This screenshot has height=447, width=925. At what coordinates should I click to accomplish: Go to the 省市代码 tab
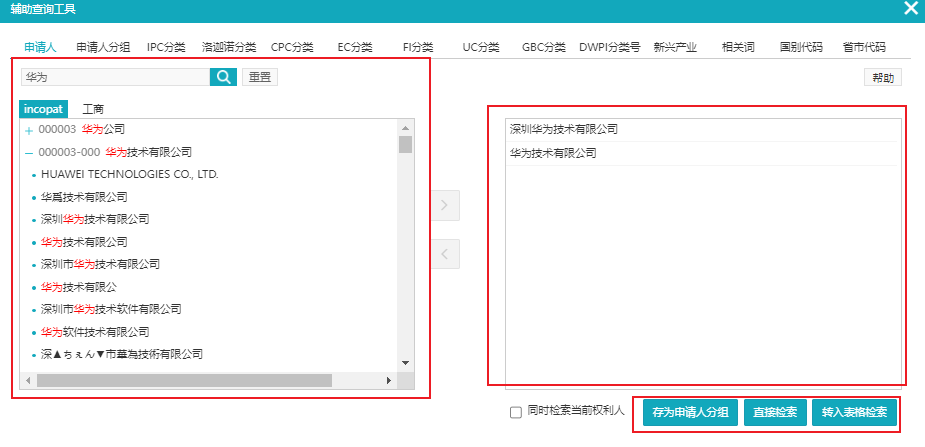864,47
